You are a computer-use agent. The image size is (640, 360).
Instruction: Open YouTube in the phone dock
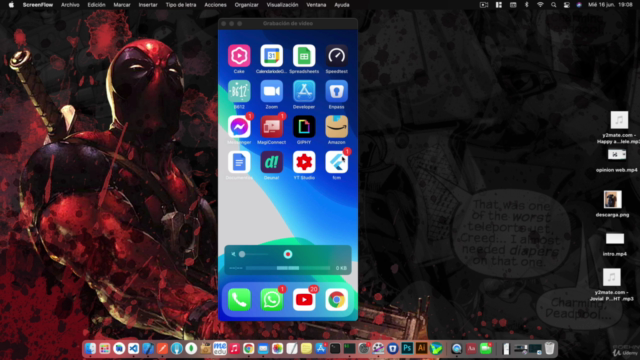pos(304,300)
